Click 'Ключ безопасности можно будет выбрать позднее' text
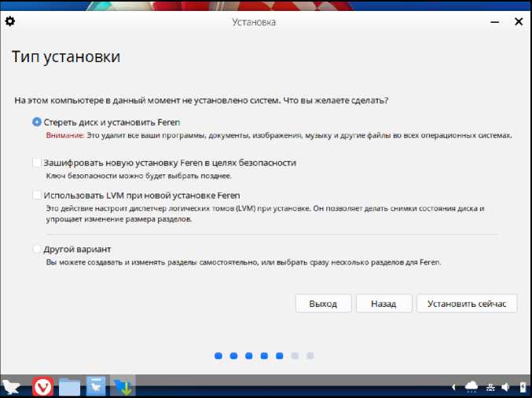This screenshot has width=532, height=398. tap(139, 176)
